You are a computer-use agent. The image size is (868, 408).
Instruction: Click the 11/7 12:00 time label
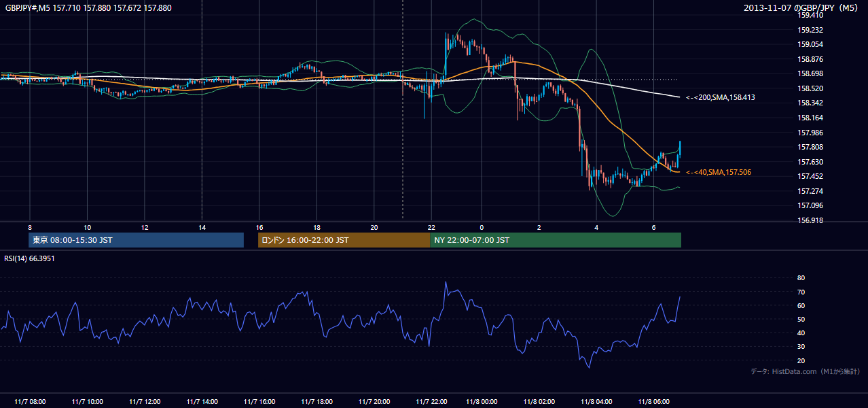pyautogui.click(x=145, y=402)
